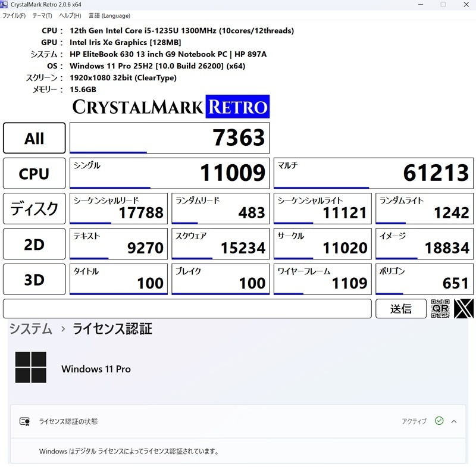
Task: Open the ファイル(F) menu
Action: pyautogui.click(x=14, y=15)
